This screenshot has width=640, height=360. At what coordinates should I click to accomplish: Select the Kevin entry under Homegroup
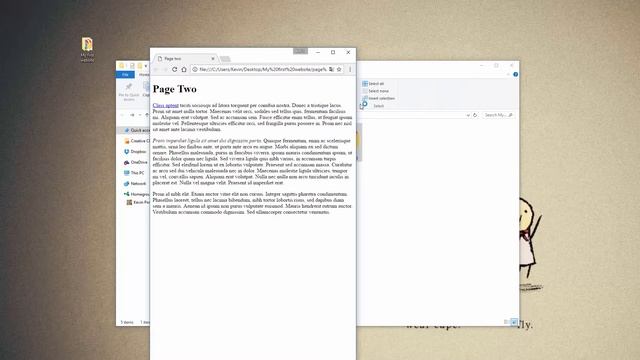(x=138, y=202)
